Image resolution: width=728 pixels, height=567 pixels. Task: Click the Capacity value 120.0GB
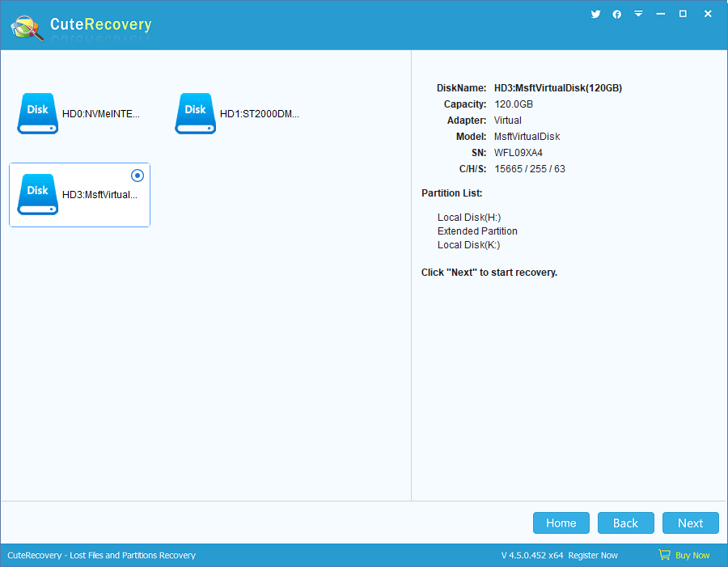514,104
